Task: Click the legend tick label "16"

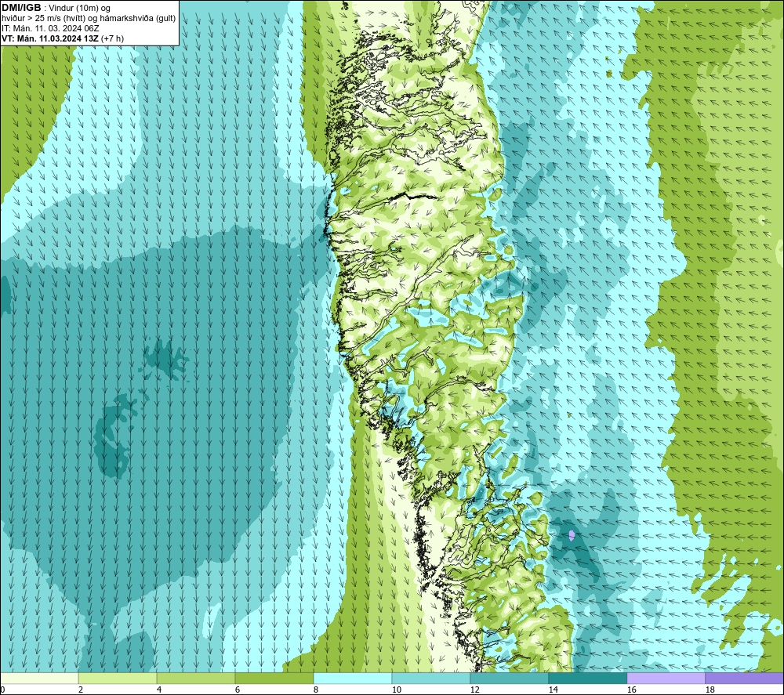Action: pos(631,690)
